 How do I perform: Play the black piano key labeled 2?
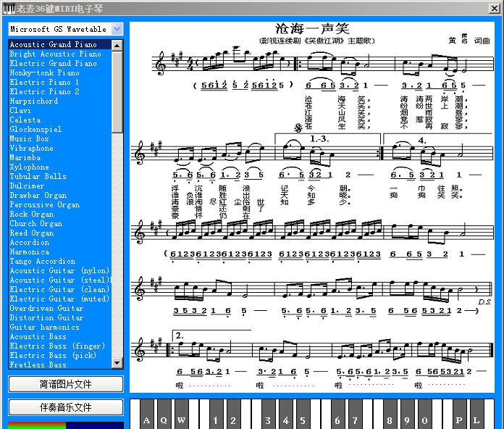coord(233,414)
